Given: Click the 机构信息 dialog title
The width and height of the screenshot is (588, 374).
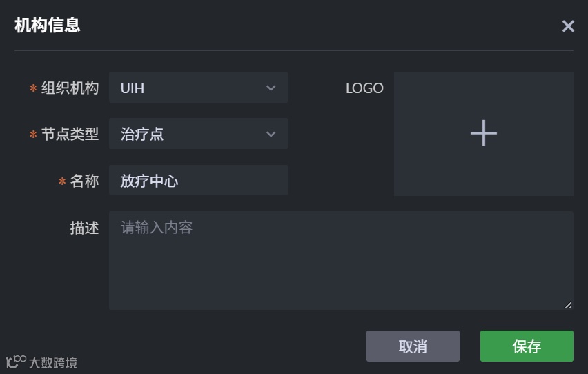Looking at the screenshot, I should pos(48,26).
